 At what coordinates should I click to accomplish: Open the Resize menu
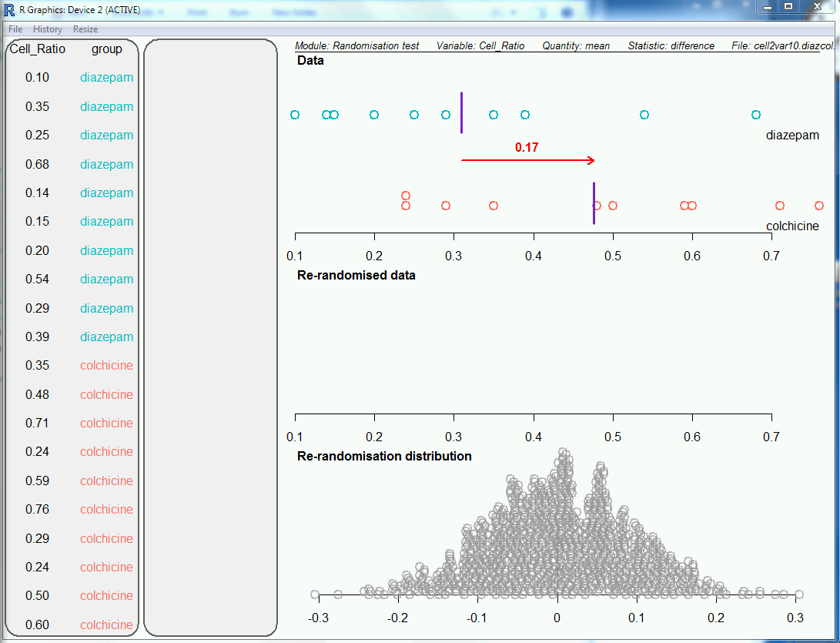[x=85, y=29]
